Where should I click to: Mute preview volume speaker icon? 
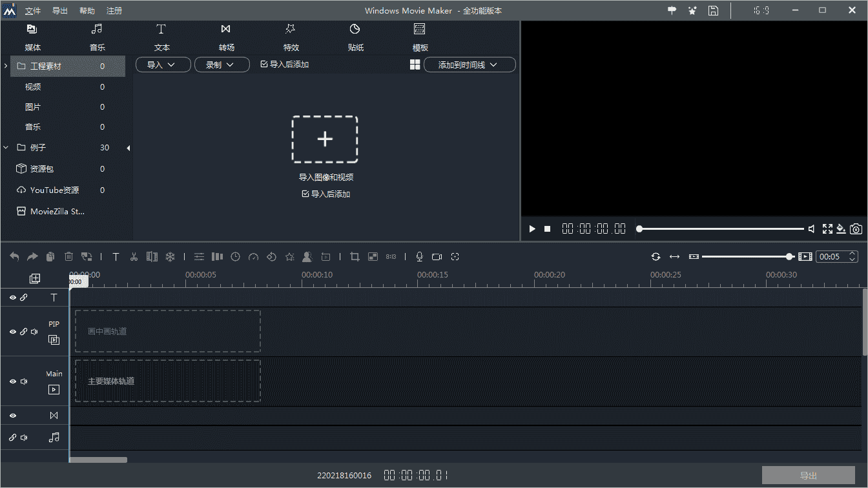812,229
